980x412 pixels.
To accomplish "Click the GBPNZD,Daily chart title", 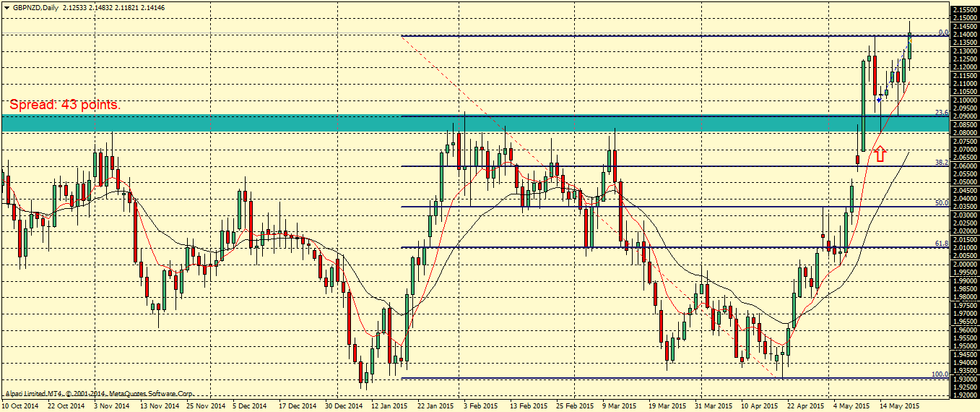I will pyautogui.click(x=38, y=7).
